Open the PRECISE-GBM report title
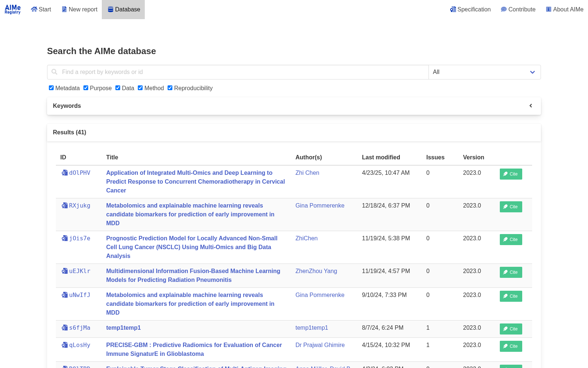The height and width of the screenshot is (368, 588). coord(194,349)
